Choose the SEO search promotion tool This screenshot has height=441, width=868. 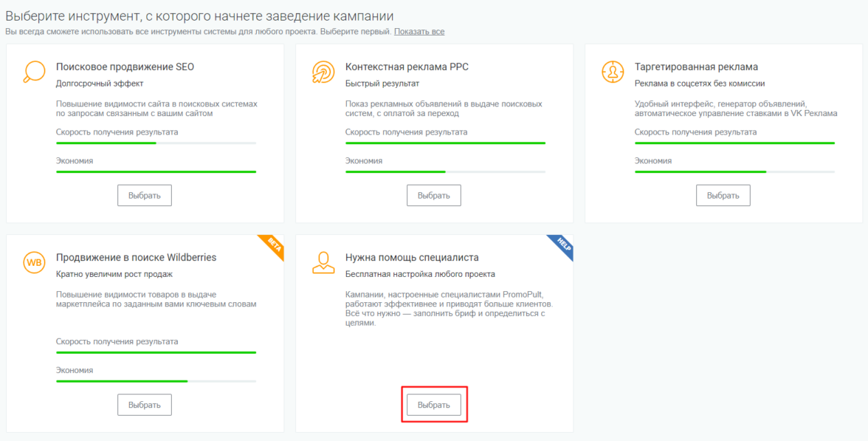coord(144,196)
